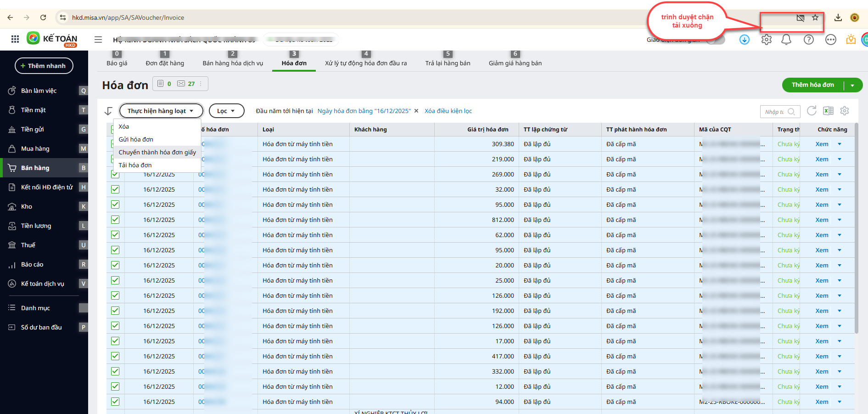Bookmark this page with star icon
The width and height of the screenshot is (868, 414).
click(x=815, y=18)
